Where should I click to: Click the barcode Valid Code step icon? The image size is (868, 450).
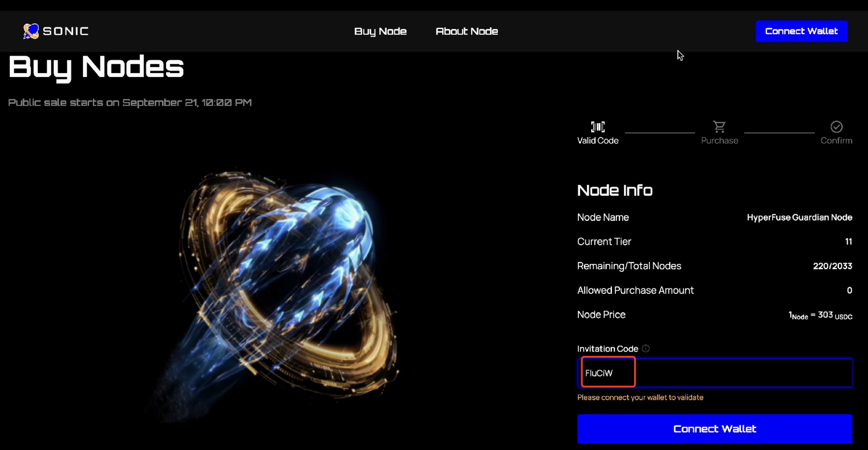click(598, 127)
